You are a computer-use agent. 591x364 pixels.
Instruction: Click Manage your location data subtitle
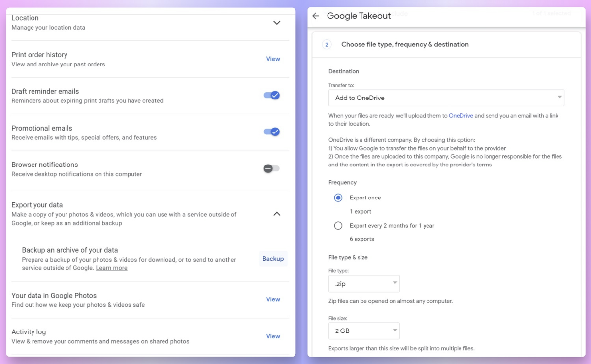coord(48,28)
